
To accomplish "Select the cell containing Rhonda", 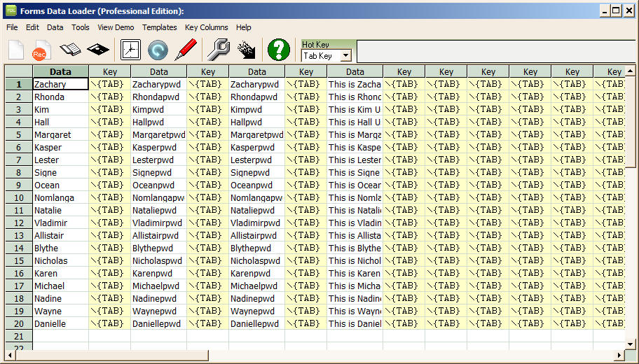I will click(x=60, y=97).
